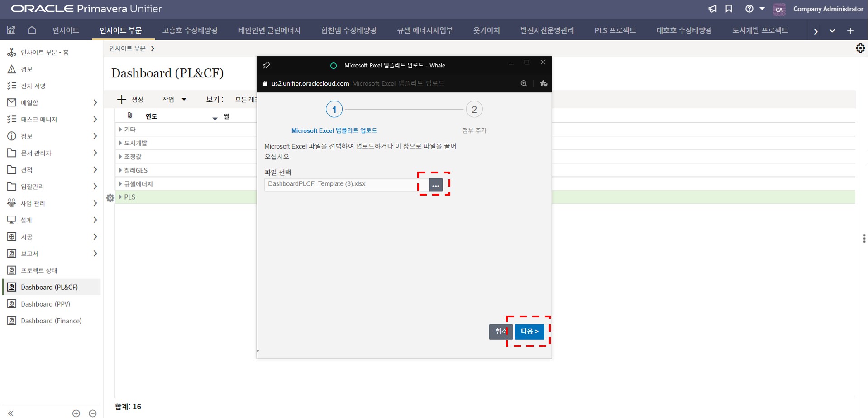The image size is (868, 418).
Task: Select Dashboard (PPV) in sidebar
Action: coord(45,304)
